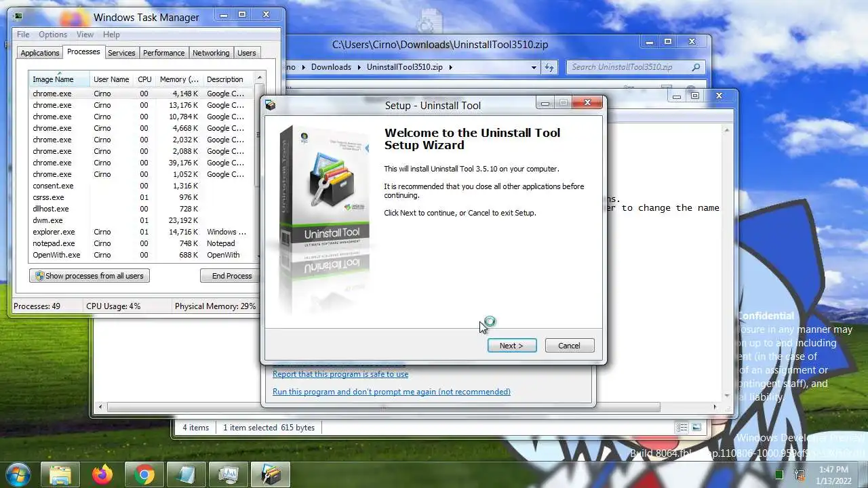
Task: Sort processes by CPU column
Action: click(x=144, y=79)
